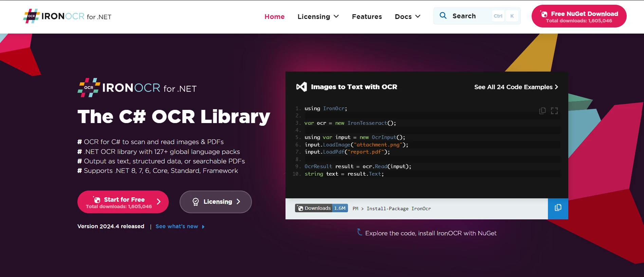This screenshot has width=644, height=277.
Task: Copy code with the code editor copy icon
Action: point(542,111)
